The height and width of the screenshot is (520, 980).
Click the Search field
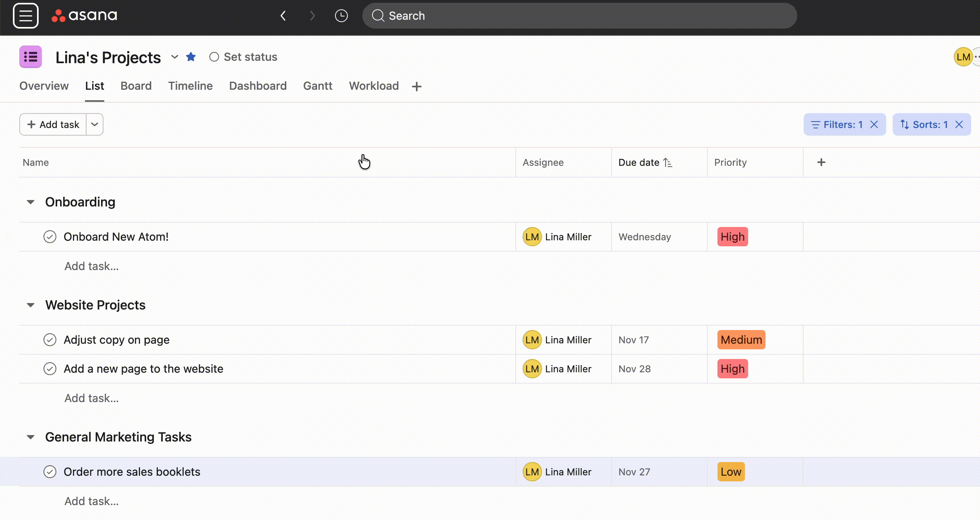pos(579,16)
